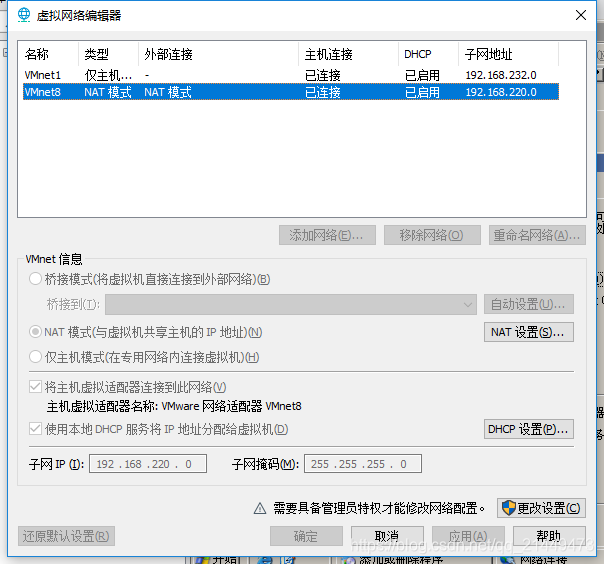Click the 子网 IP input field

click(x=148, y=463)
